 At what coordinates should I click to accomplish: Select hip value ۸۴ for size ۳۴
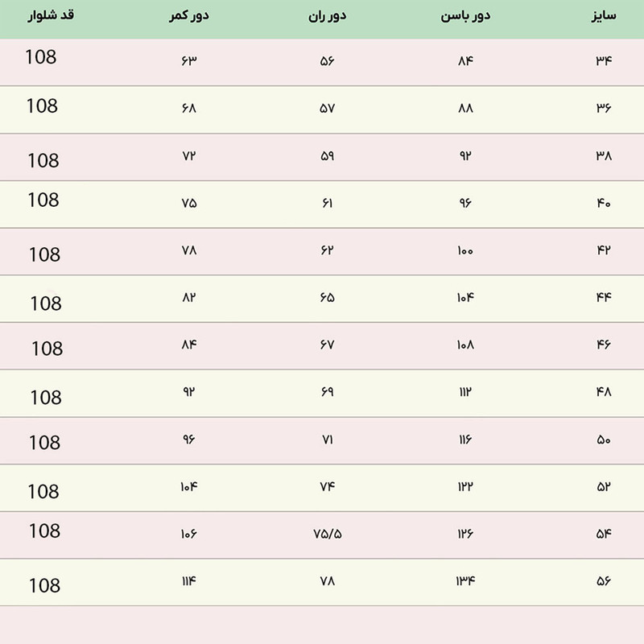tap(464, 60)
